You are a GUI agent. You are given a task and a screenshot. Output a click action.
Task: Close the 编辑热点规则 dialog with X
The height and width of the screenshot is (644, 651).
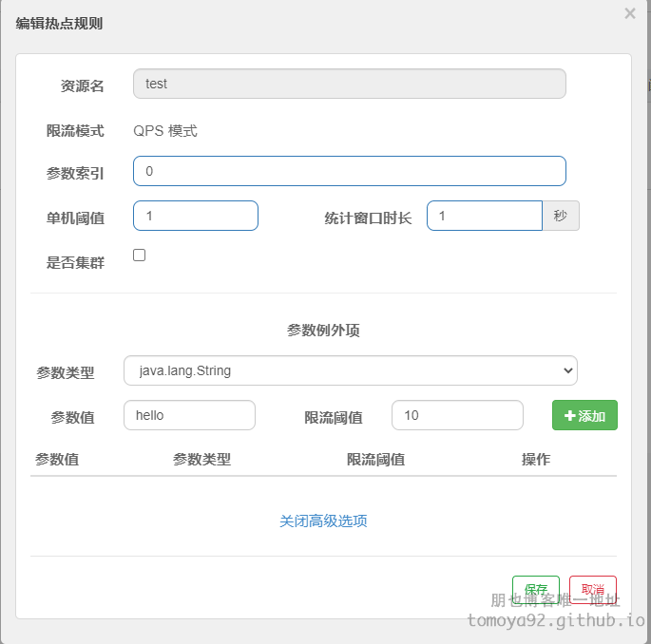pos(630,13)
